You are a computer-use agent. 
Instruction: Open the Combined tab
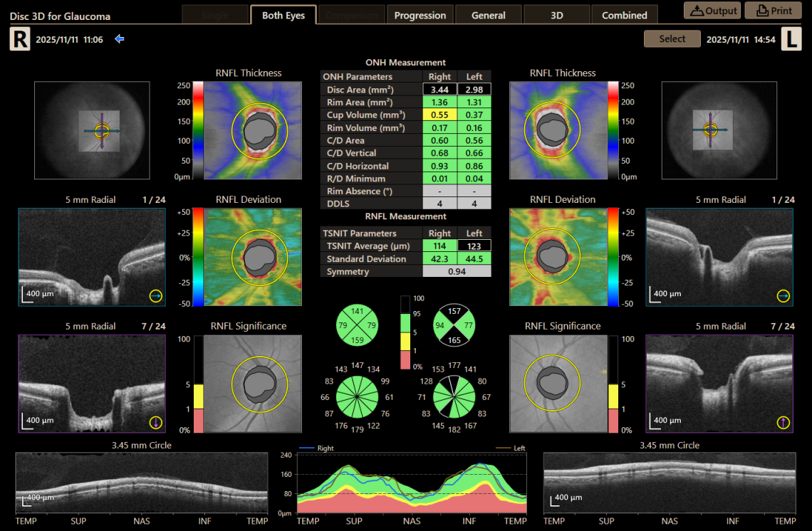pyautogui.click(x=625, y=14)
